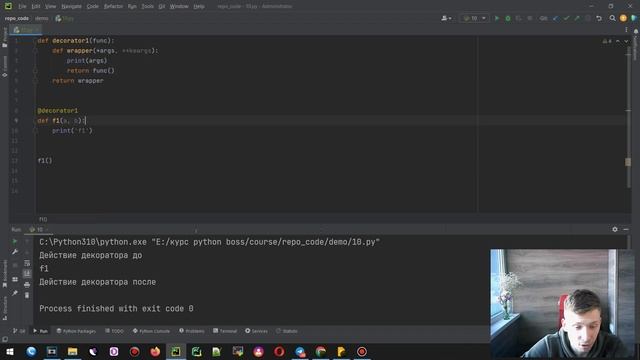Click 'Process finished with exit code 0' text
The height and width of the screenshot is (360, 640).
tap(116, 309)
